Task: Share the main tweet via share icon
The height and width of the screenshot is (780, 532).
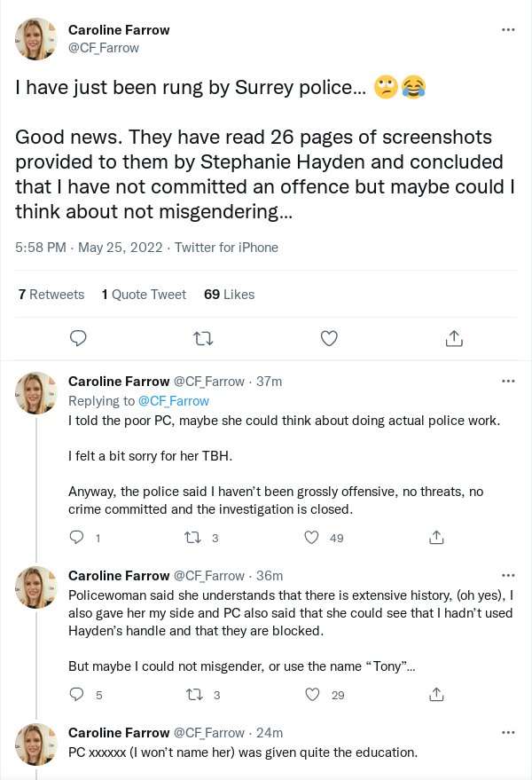Action: pyautogui.click(x=454, y=338)
